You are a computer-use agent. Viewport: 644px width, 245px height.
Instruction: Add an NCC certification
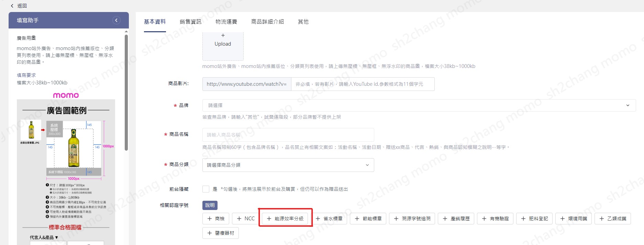pos(245,219)
